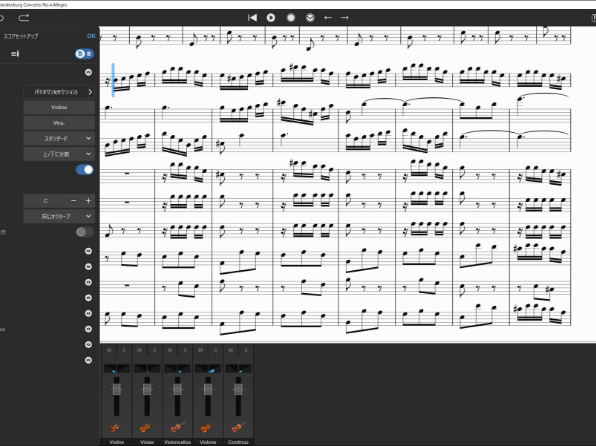
Task: Click the Violins volume fader handle
Action: (117, 389)
